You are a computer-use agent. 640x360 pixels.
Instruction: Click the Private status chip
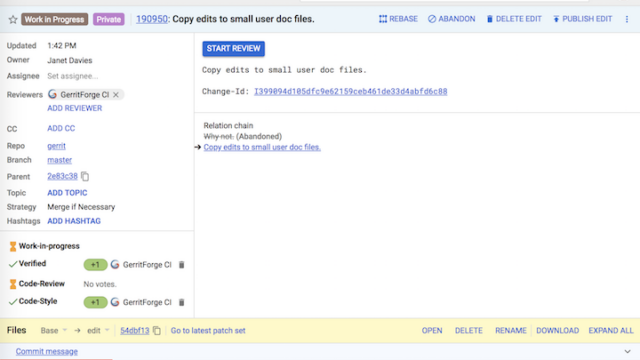click(x=109, y=19)
